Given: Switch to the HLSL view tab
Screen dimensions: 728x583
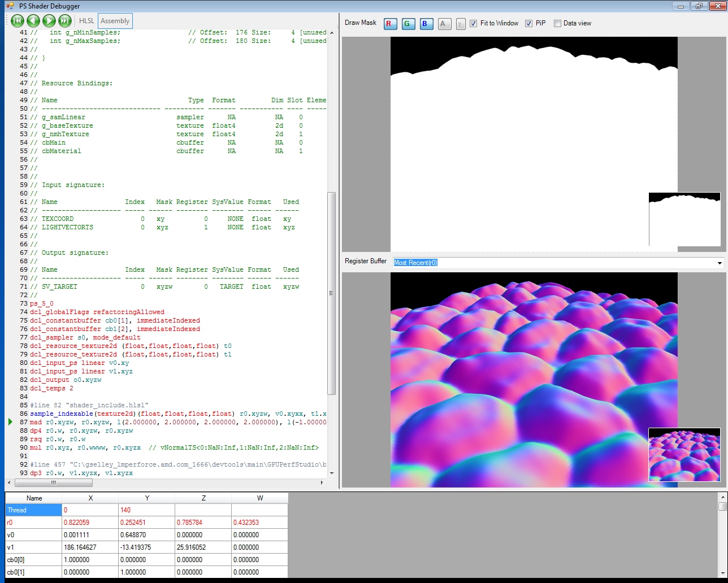Looking at the screenshot, I should click(x=86, y=21).
